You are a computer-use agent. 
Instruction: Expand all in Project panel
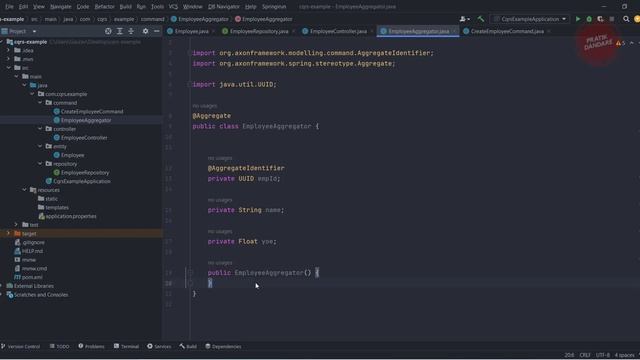pos(120,31)
